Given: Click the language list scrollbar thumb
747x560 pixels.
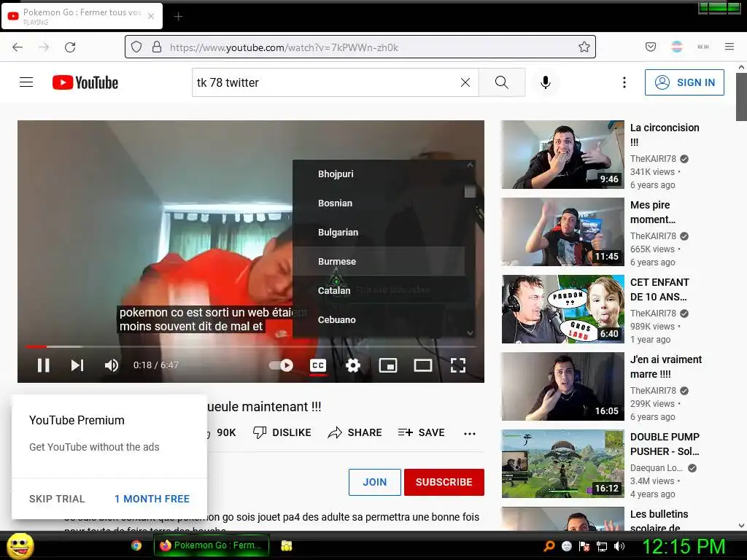Looking at the screenshot, I should [x=470, y=192].
